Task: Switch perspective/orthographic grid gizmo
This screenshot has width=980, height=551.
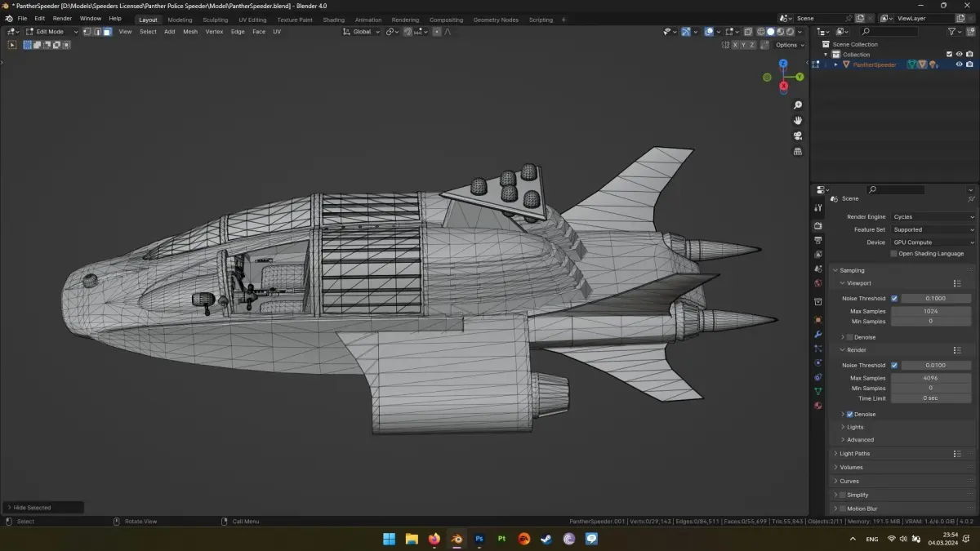Action: pyautogui.click(x=798, y=152)
